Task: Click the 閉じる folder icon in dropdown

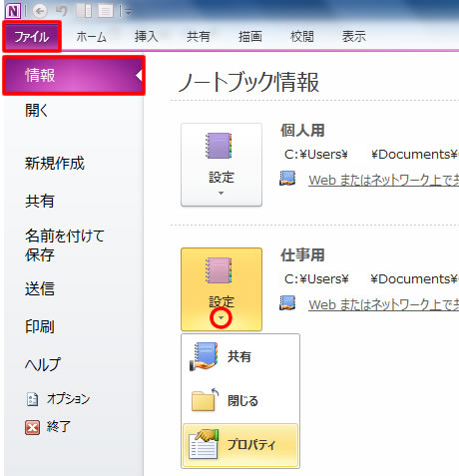Action: click(205, 400)
